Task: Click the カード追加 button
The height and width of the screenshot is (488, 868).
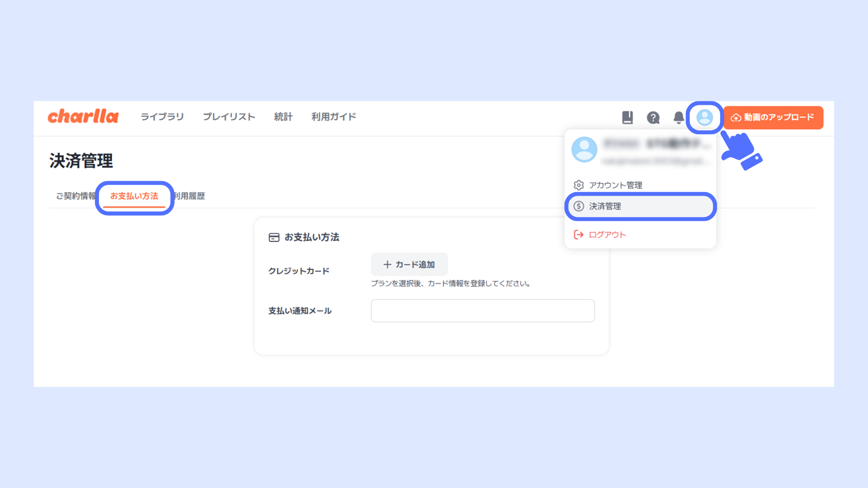Action: click(x=409, y=264)
